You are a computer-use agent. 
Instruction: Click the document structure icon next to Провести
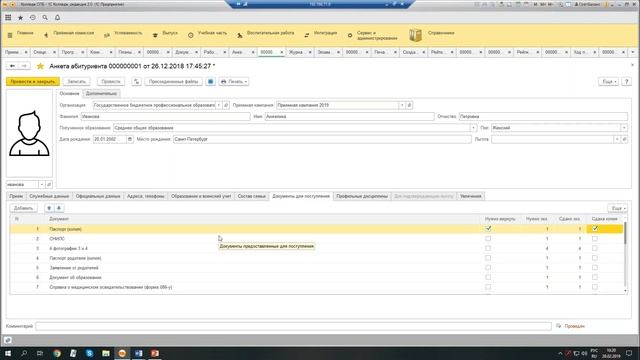136,82
